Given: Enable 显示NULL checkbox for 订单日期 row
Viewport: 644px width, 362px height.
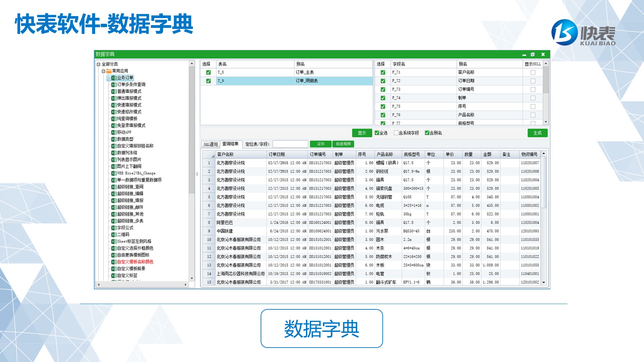Looking at the screenshot, I should [x=533, y=81].
